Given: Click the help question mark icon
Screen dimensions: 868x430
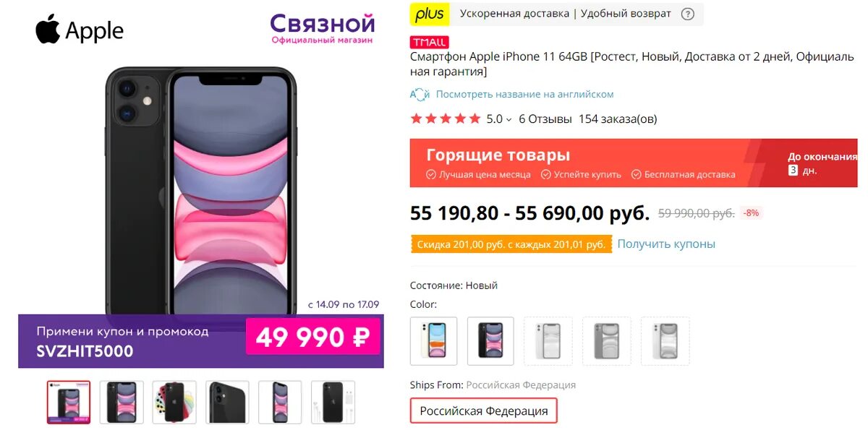Looking at the screenshot, I should (688, 14).
